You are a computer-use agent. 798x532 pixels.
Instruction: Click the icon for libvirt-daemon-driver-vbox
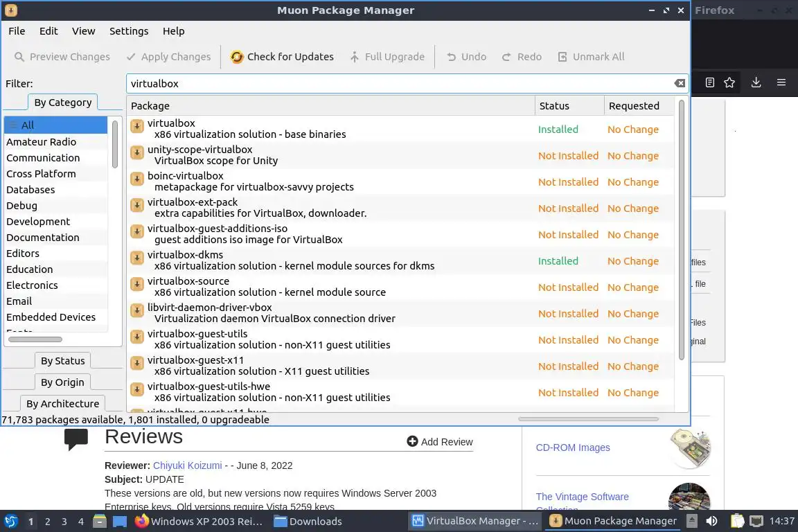[x=137, y=310]
